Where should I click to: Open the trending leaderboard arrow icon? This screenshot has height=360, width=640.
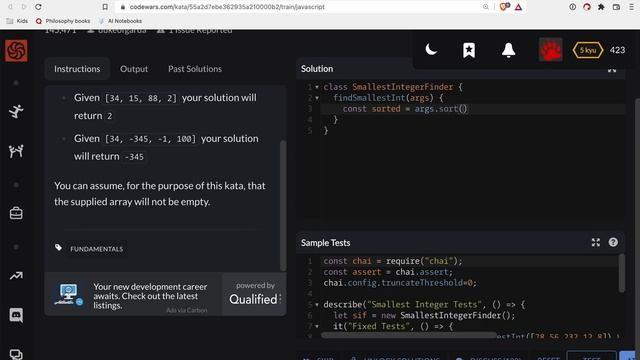click(16, 276)
